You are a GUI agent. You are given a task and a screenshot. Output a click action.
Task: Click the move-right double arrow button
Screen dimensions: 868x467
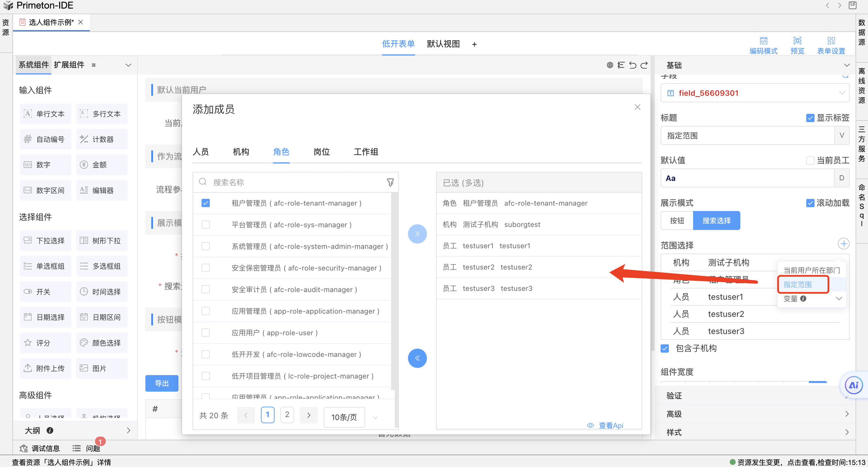click(x=417, y=234)
